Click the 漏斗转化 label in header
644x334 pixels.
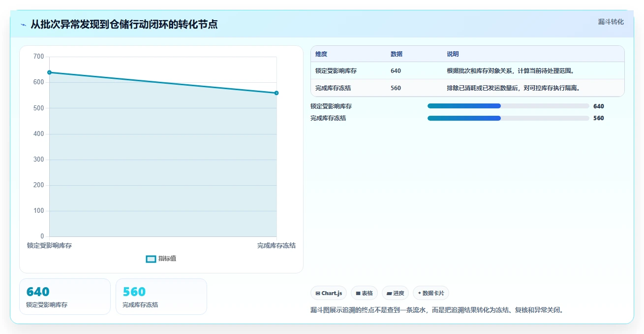click(x=611, y=22)
